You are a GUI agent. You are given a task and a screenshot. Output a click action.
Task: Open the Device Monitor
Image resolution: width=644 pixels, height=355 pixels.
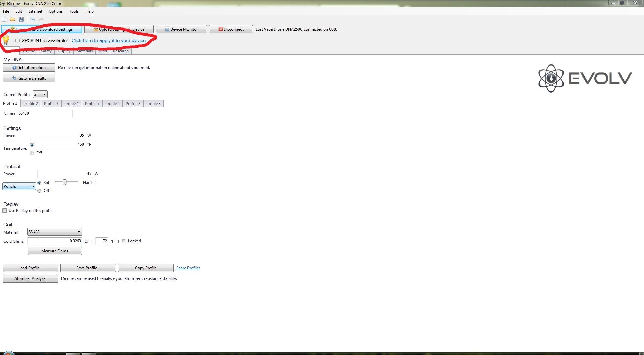click(x=181, y=29)
